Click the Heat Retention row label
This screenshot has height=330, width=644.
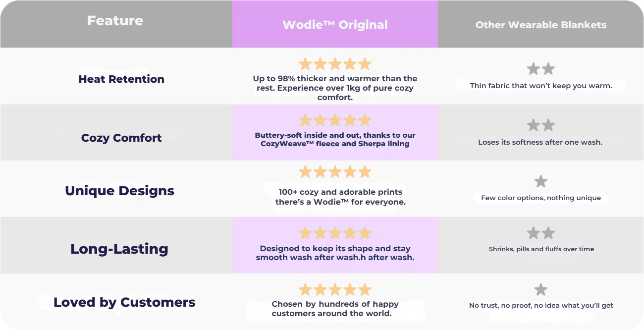[121, 79]
